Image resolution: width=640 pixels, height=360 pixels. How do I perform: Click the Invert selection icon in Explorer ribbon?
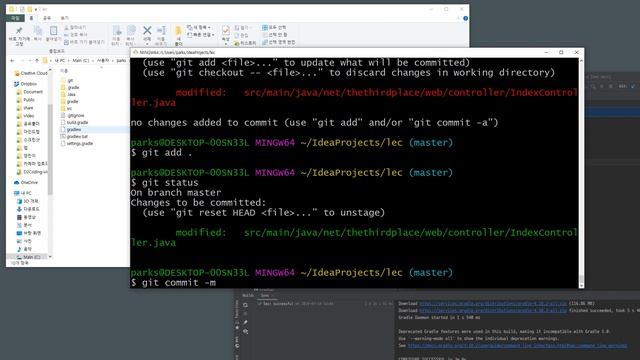click(x=264, y=42)
